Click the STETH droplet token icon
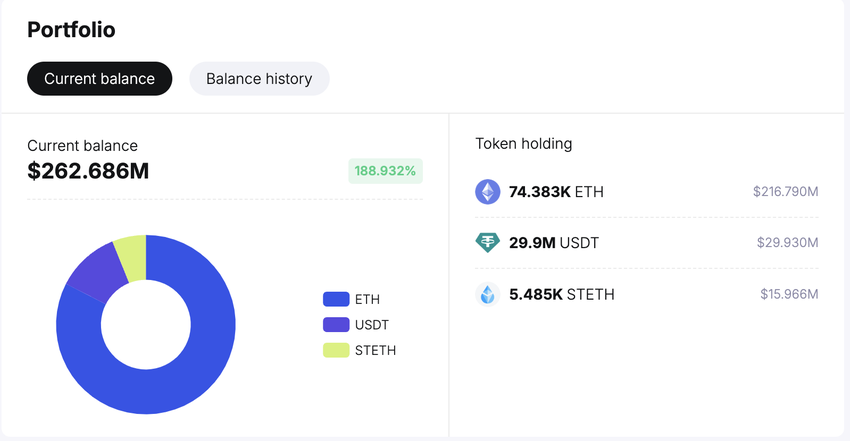Screen dimensions: 850x441 [x=487, y=294]
